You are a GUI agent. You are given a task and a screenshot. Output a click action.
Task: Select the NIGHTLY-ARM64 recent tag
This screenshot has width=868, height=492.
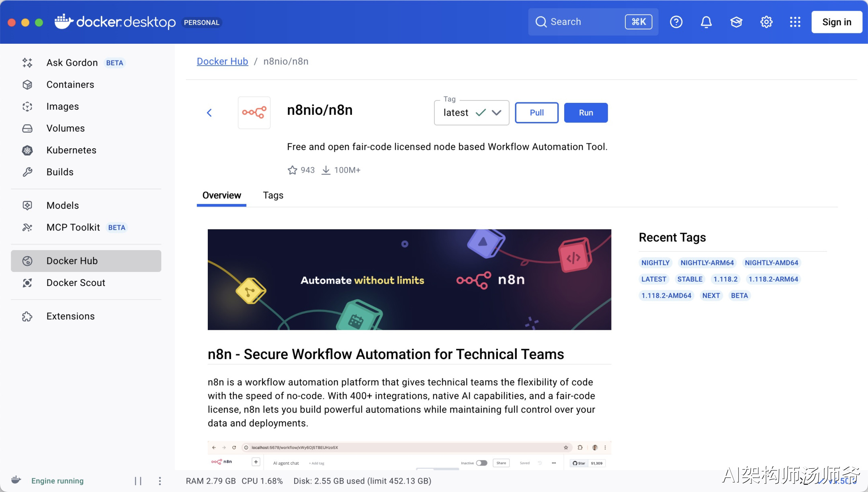pos(707,263)
